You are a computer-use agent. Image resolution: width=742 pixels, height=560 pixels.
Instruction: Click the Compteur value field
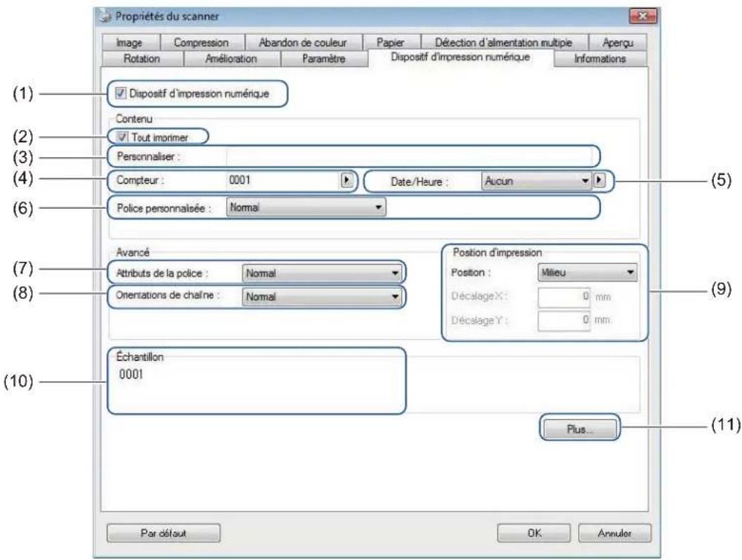[x=282, y=180]
